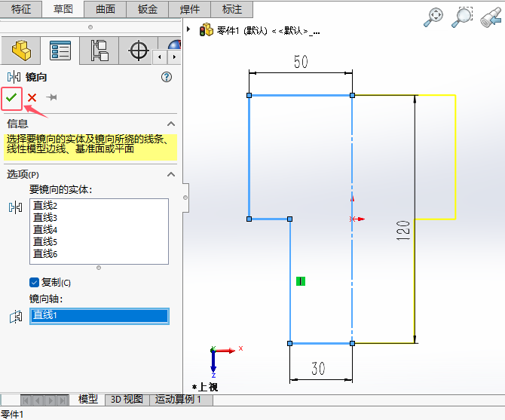Step to the previous bottom tab
The image size is (505, 420).
point(38,400)
